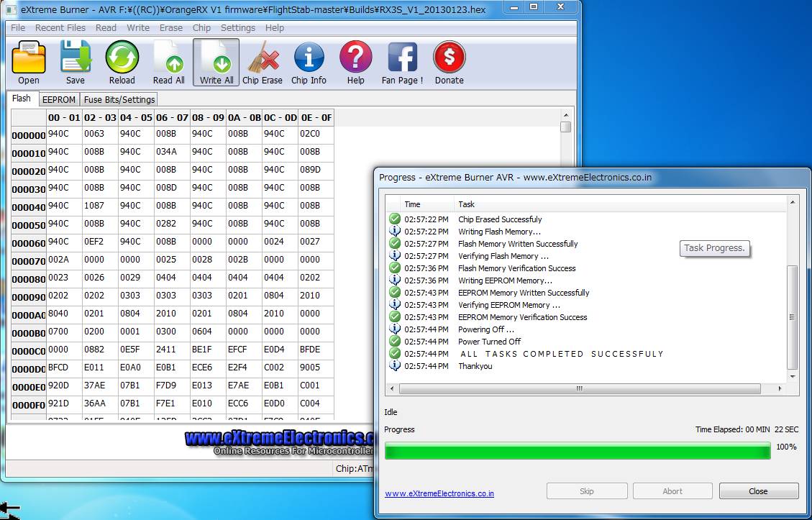Select 'Verifying EEPROM Memory ...' row
The image size is (812, 520).
(585, 305)
